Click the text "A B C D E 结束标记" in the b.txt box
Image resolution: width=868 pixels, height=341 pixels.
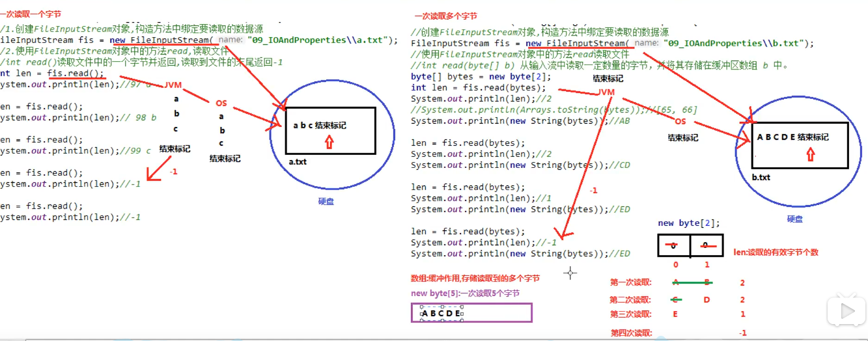792,137
